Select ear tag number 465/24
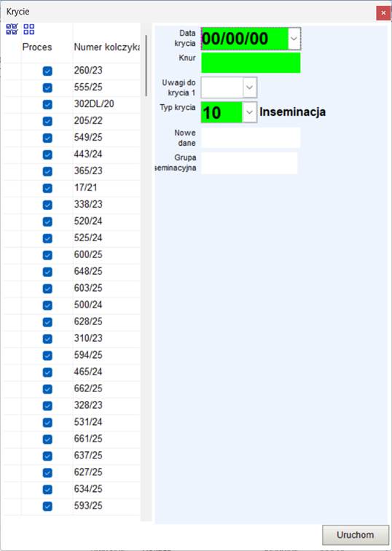 pos(88,372)
